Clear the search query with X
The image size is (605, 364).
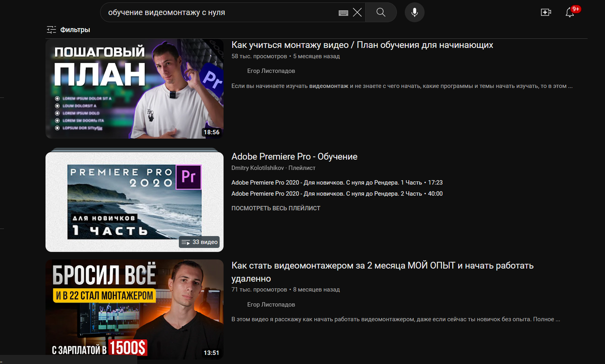tap(357, 13)
